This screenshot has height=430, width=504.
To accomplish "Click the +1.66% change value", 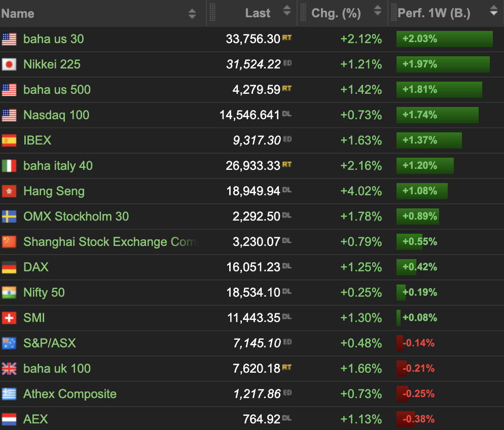I will 362,369.
